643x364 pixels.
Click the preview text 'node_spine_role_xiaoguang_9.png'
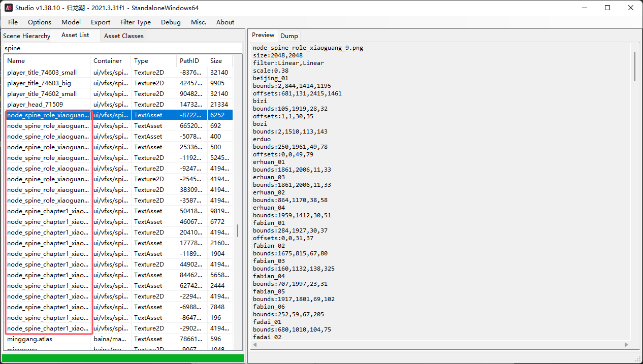click(x=308, y=48)
